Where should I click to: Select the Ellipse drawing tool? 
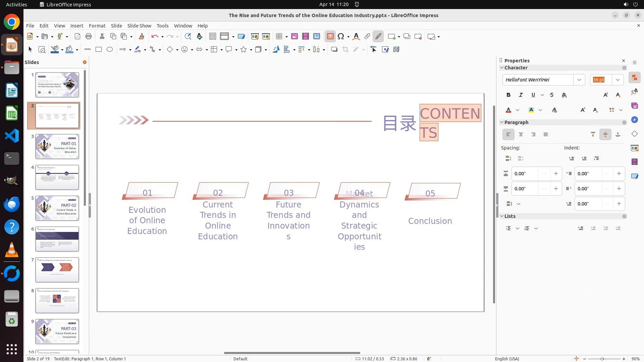click(110, 50)
